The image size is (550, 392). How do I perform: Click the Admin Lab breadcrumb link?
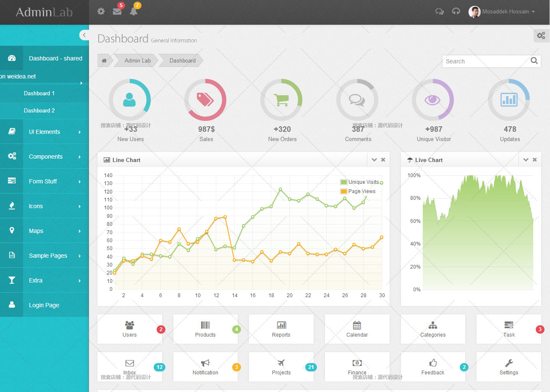[137, 60]
